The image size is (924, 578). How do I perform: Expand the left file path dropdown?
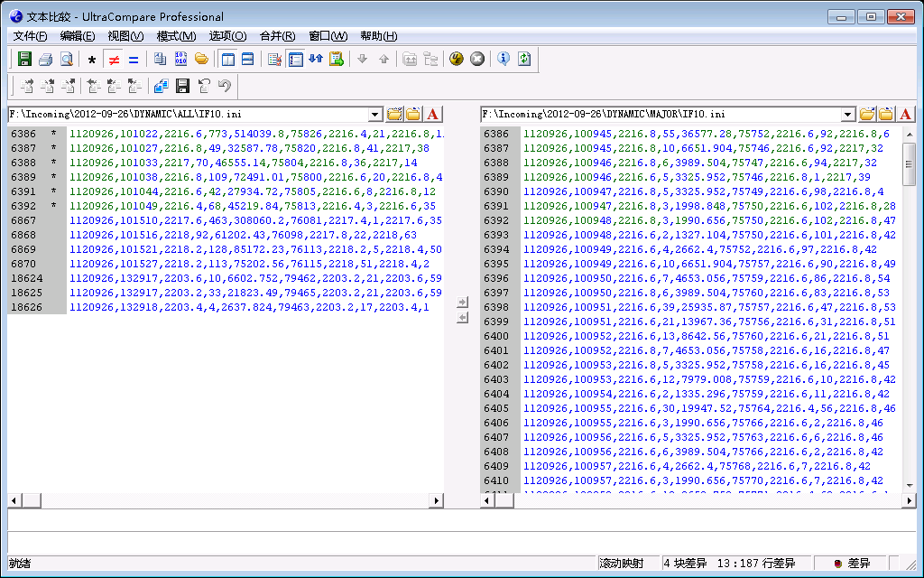tap(375, 115)
